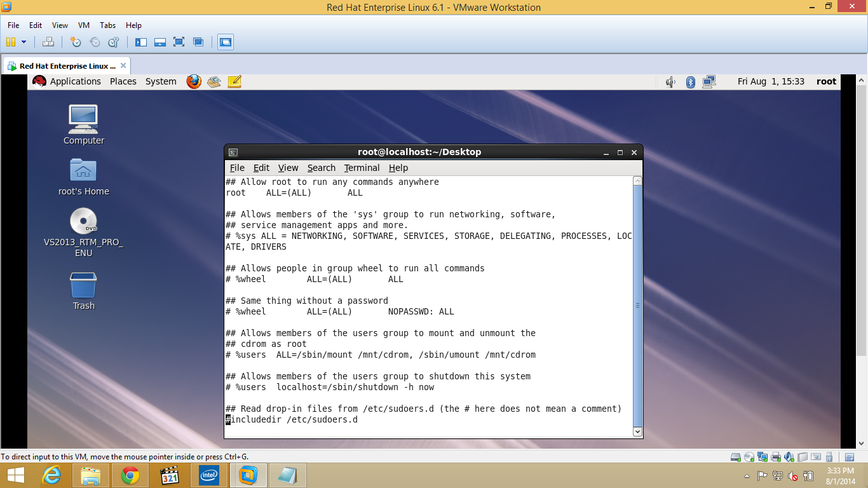The width and height of the screenshot is (868, 488).
Task: Switch to Unity mode in VMware toolbar
Action: tap(198, 42)
